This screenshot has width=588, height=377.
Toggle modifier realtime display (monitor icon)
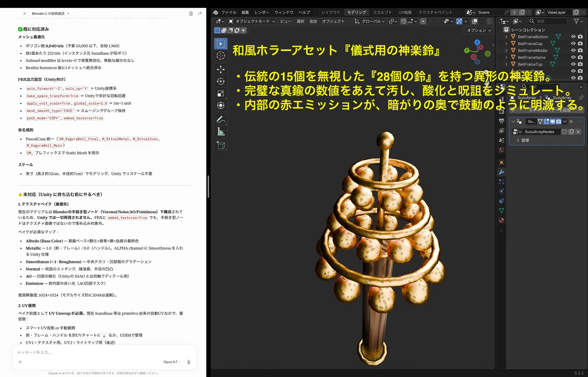point(552,122)
